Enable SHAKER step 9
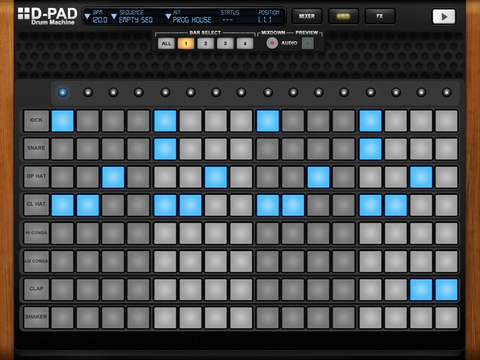 click(268, 317)
